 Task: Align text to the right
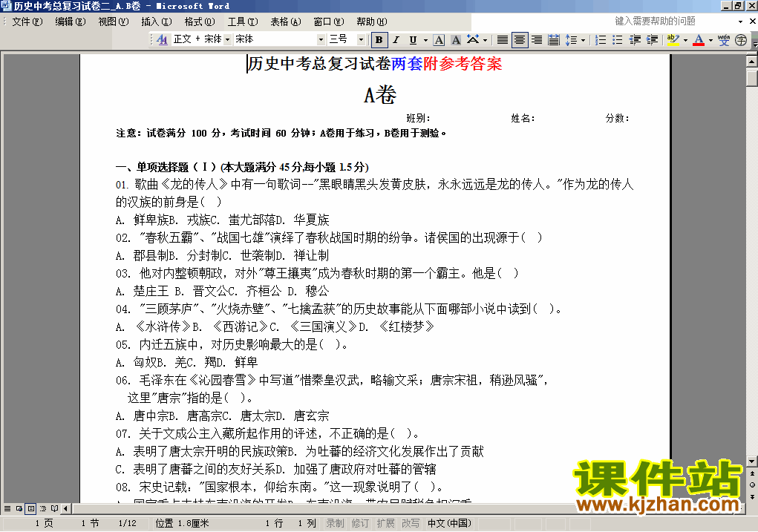point(537,39)
